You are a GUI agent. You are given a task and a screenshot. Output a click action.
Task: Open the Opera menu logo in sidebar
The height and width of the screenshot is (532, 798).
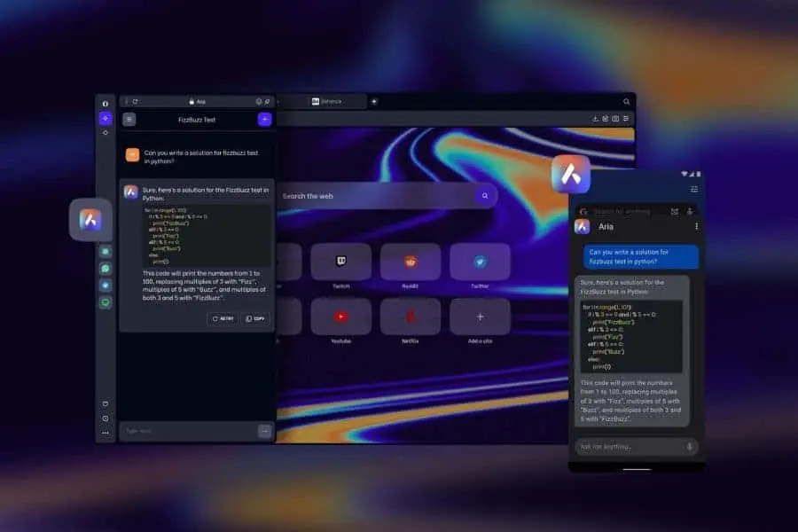106,104
